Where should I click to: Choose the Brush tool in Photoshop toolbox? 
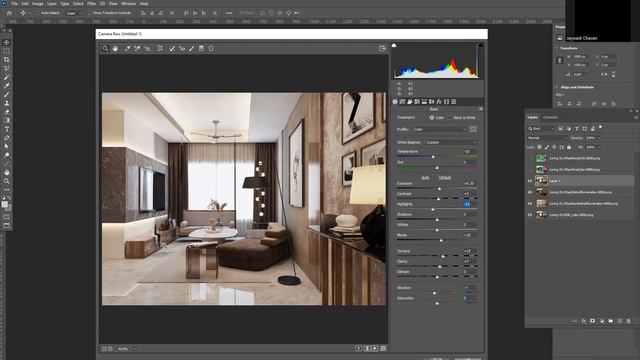pos(7,94)
